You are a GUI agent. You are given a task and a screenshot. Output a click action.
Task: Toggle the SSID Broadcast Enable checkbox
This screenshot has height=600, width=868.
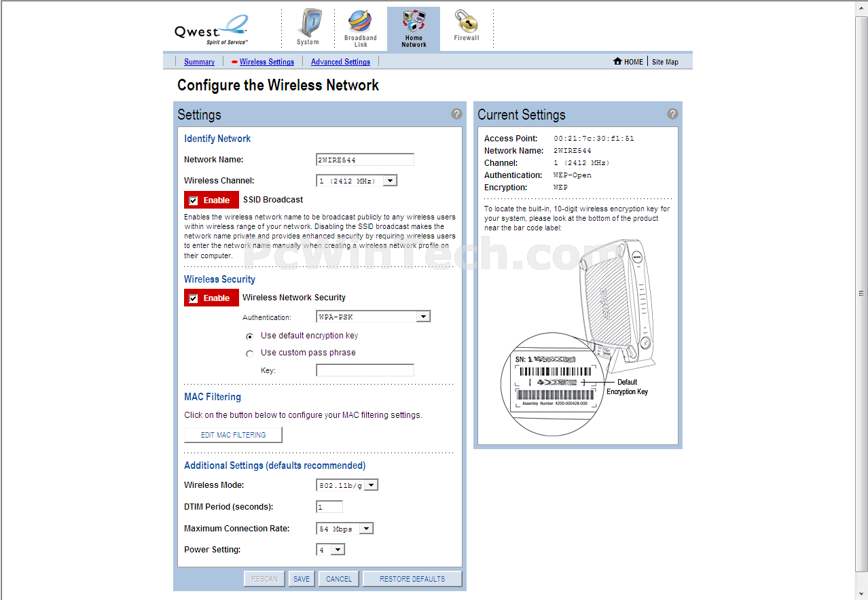(x=194, y=200)
